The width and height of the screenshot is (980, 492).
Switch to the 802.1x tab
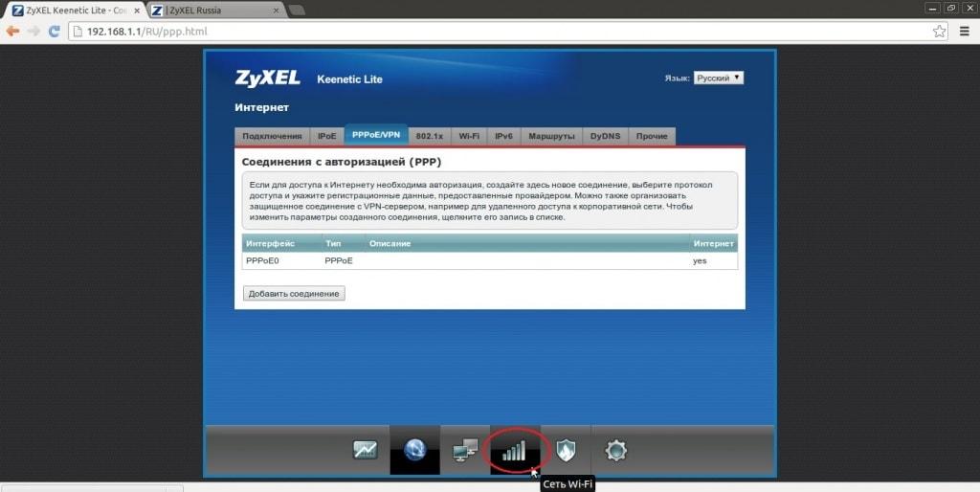[430, 136]
